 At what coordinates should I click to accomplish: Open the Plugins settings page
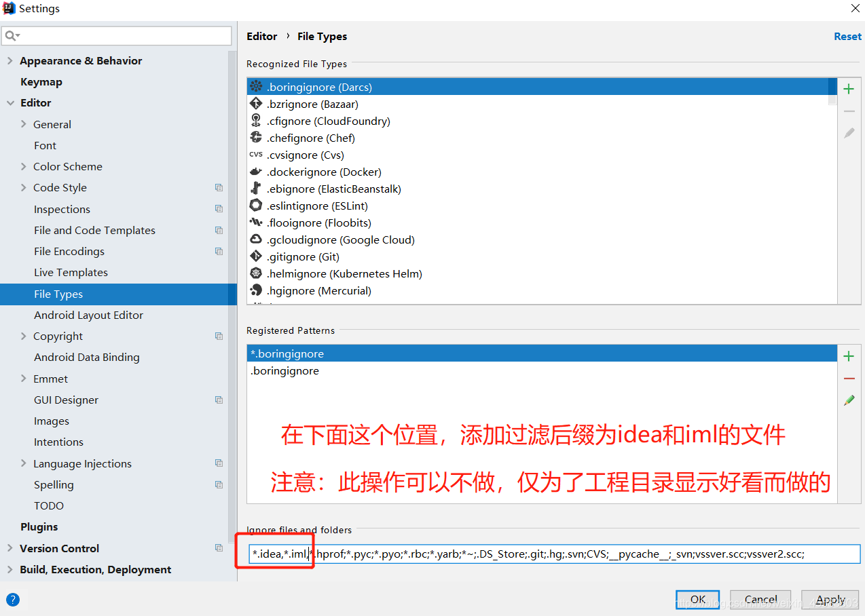coord(39,527)
